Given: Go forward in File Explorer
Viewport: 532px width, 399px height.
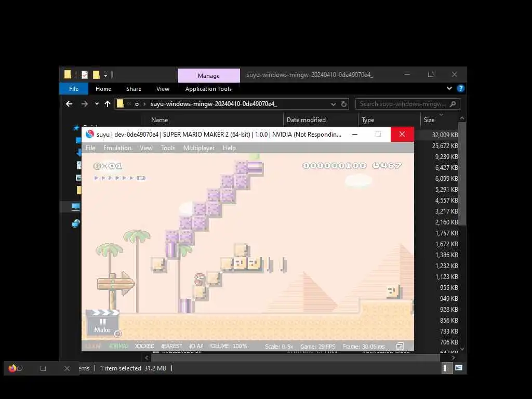Looking at the screenshot, I should [85, 104].
